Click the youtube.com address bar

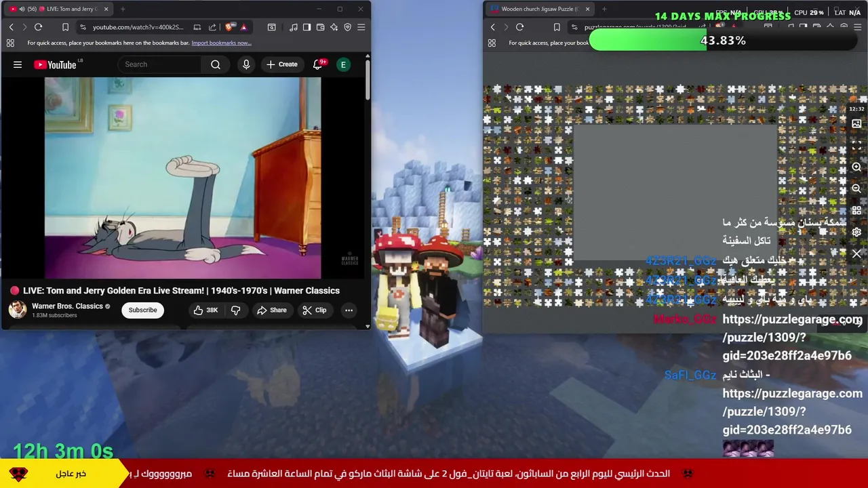138,27
